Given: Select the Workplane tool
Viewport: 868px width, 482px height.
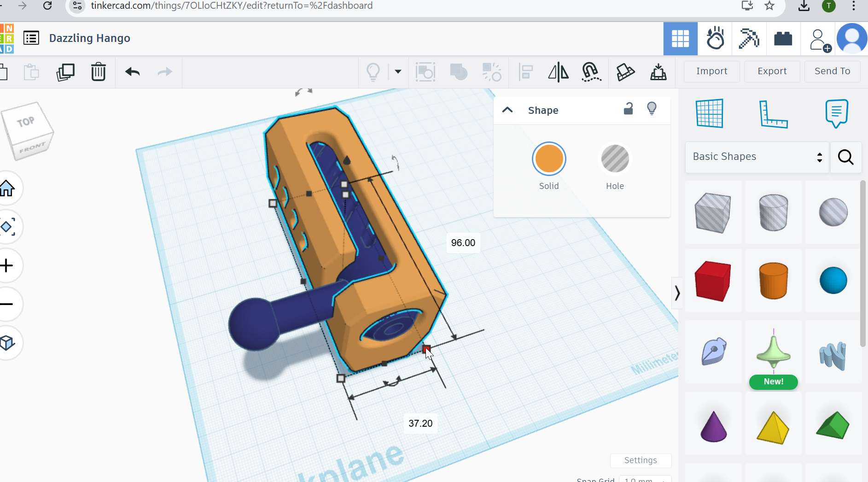Looking at the screenshot, I should [x=709, y=113].
